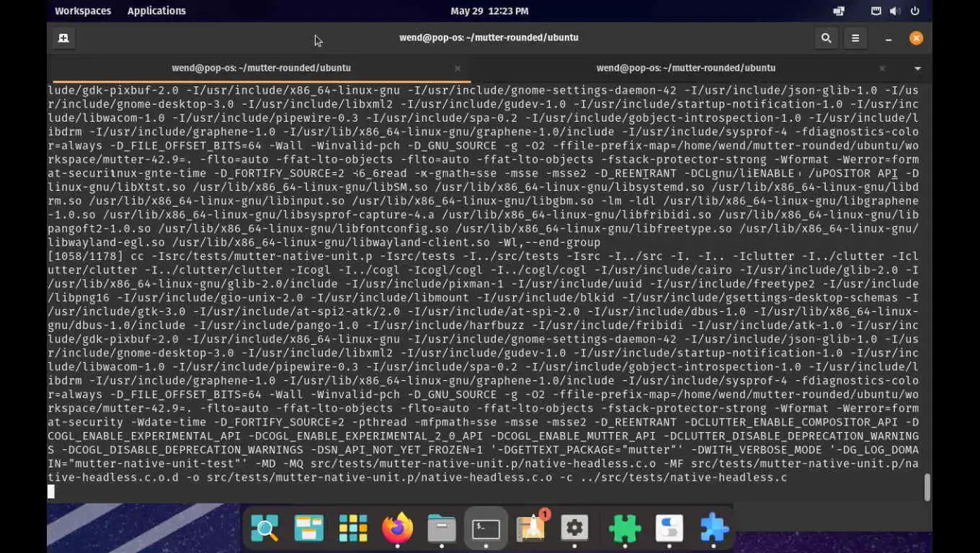The image size is (980, 553).
Task: Switch to the second terminal tab
Action: point(686,68)
